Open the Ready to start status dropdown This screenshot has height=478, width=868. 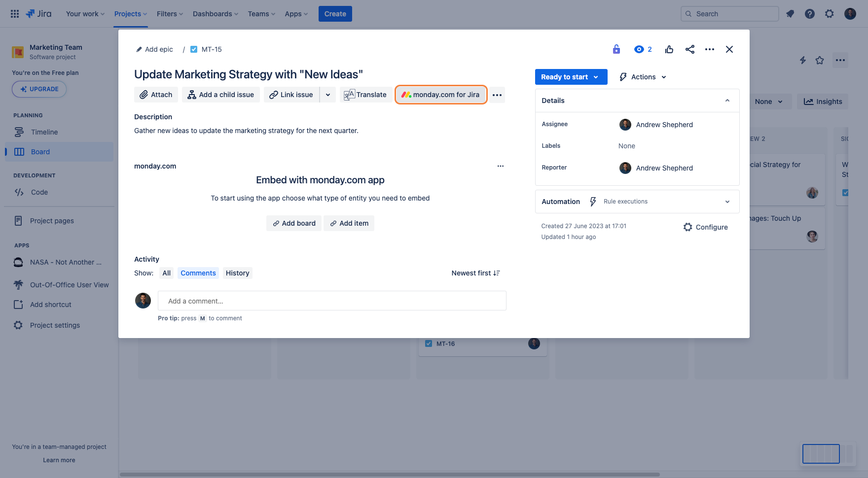[571, 77]
